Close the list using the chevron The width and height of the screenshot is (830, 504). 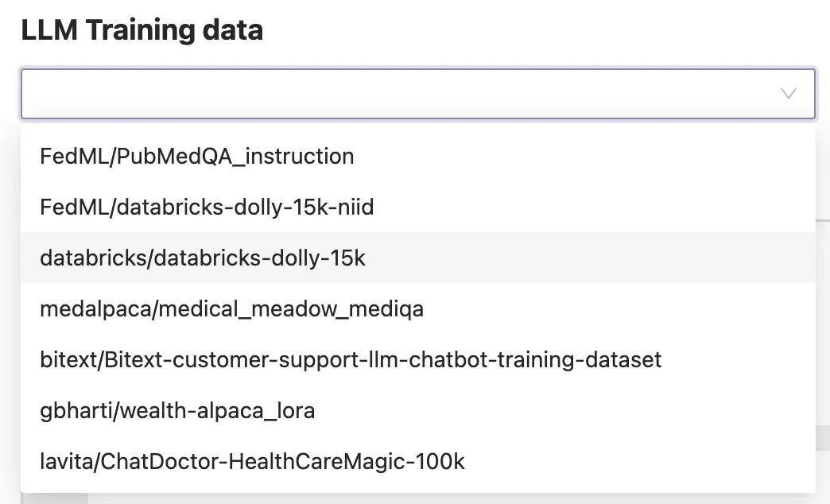[x=788, y=94]
